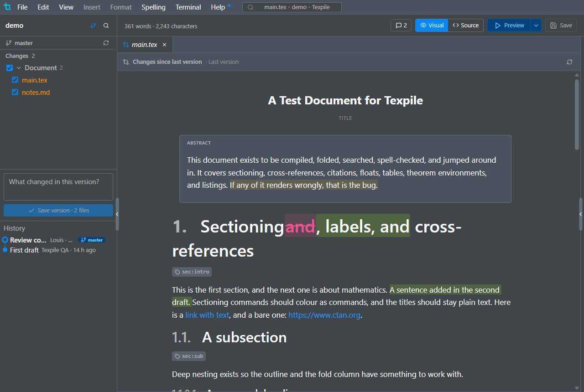This screenshot has width=584, height=392.
Task: Open the Insert menu
Action: (92, 7)
